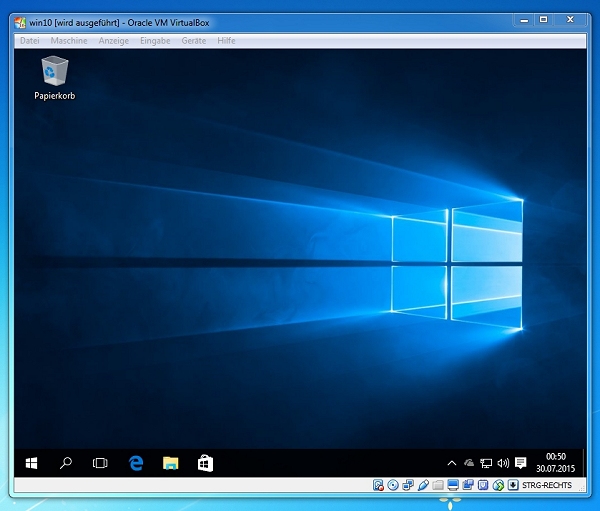Image resolution: width=600 pixels, height=511 pixels.
Task: Click the hard disk activity status icon
Action: tap(378, 485)
